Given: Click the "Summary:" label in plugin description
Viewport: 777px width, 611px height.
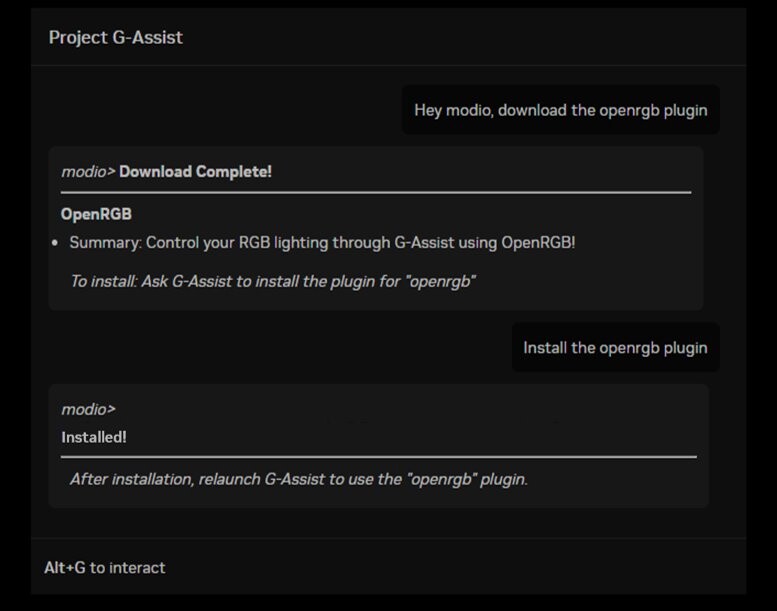Looking at the screenshot, I should click(105, 243).
